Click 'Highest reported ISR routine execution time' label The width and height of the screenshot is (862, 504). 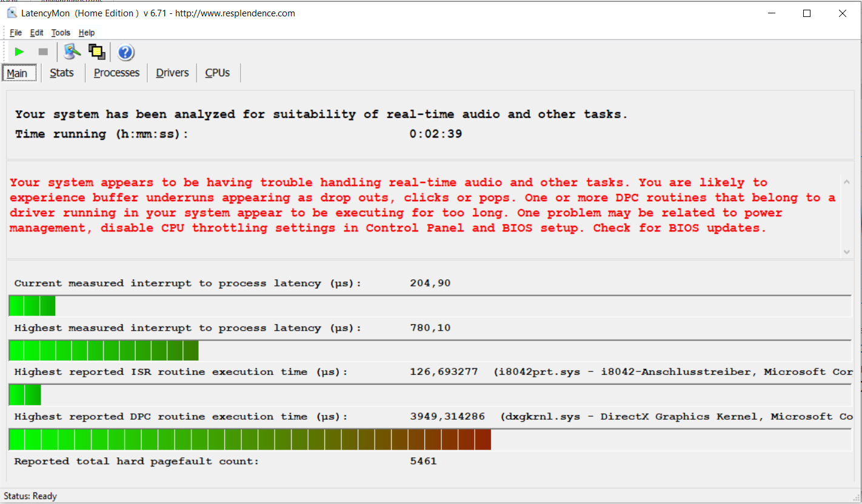181,372
